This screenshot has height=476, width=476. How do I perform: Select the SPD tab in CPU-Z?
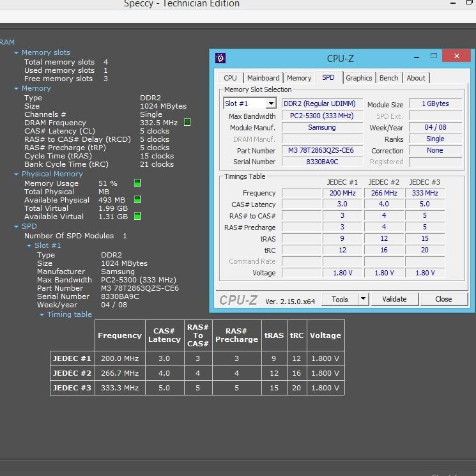[x=328, y=77]
